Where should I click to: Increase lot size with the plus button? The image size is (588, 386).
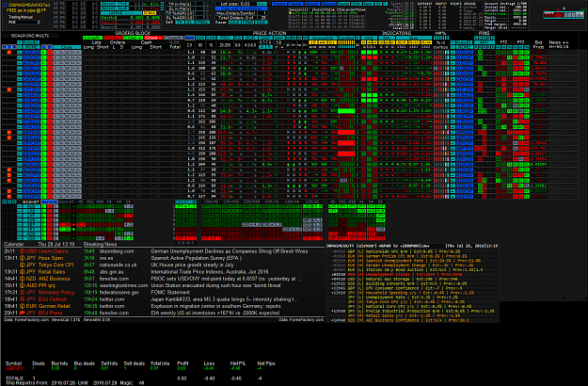tap(261, 4)
